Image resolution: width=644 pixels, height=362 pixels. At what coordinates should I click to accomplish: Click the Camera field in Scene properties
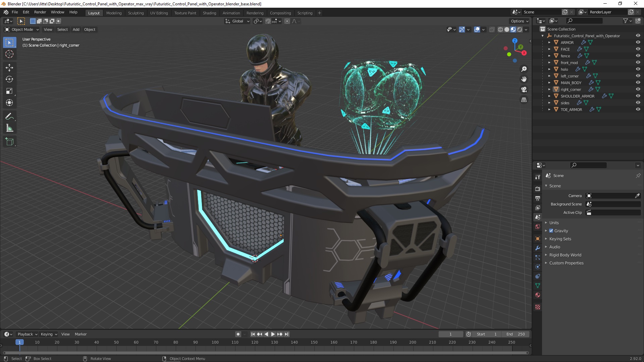(x=613, y=196)
